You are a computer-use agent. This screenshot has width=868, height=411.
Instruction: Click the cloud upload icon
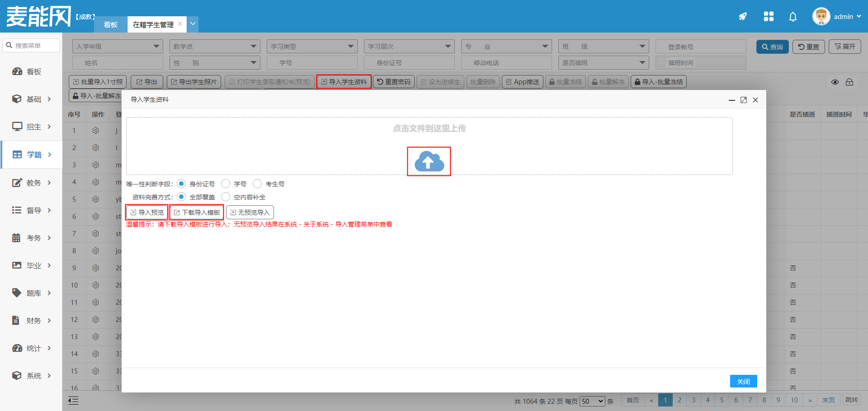click(x=429, y=161)
